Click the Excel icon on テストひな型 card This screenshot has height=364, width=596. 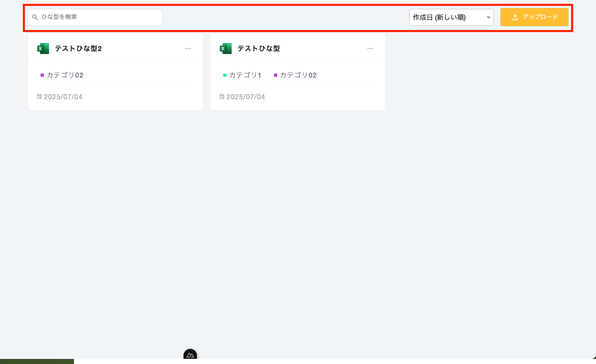[225, 48]
